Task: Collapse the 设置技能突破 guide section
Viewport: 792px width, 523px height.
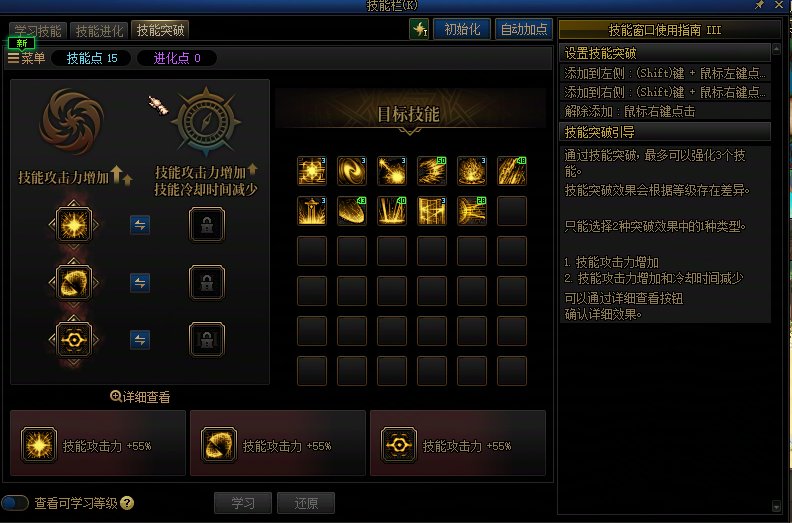Action: [x=665, y=53]
